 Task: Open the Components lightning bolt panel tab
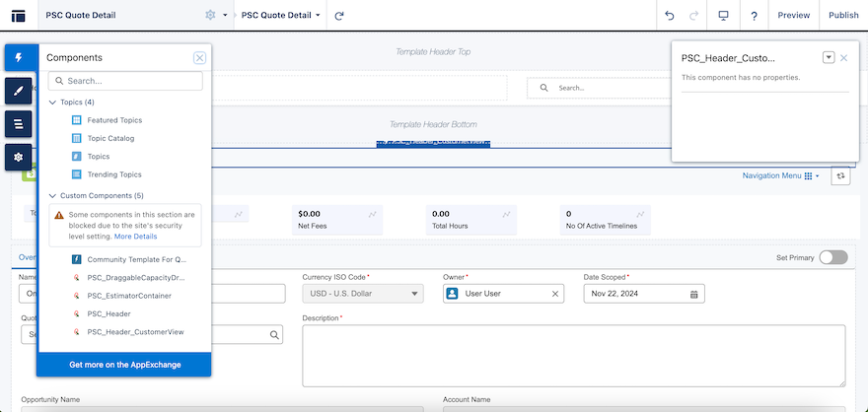pos(19,57)
